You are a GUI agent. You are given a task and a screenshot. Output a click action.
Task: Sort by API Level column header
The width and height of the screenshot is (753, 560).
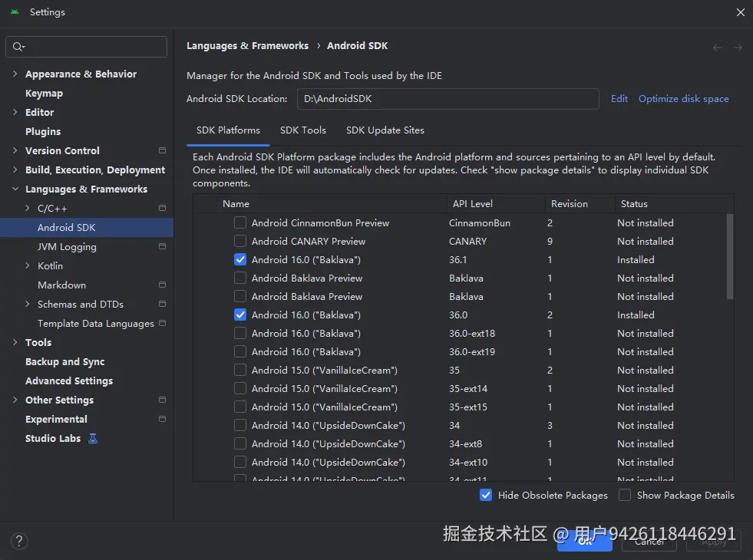496,203
